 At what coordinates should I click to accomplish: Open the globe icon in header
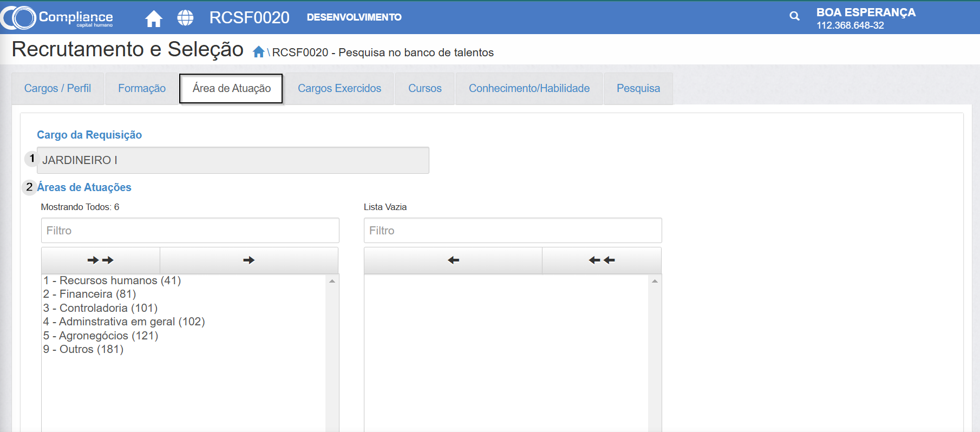coord(185,18)
